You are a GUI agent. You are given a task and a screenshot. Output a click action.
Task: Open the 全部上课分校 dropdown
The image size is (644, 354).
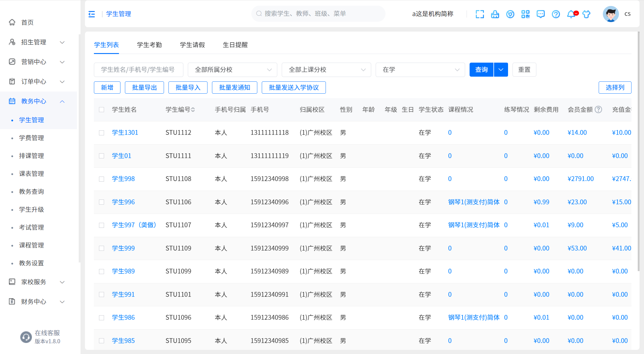(326, 70)
